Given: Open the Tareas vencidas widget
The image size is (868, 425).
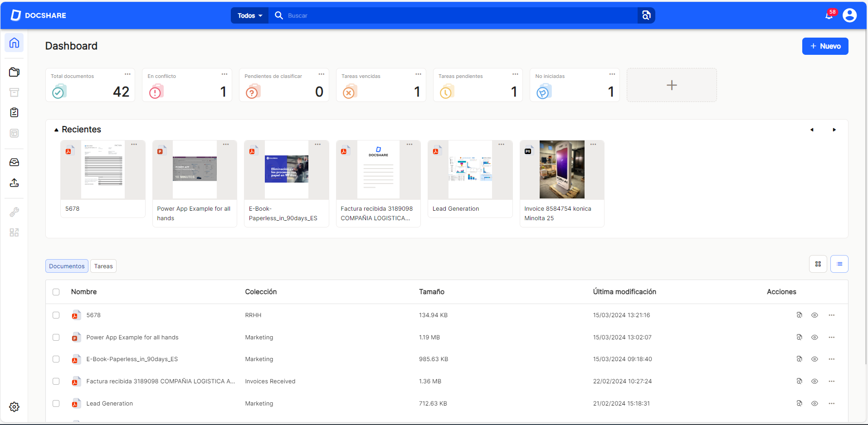Looking at the screenshot, I should 381,85.
